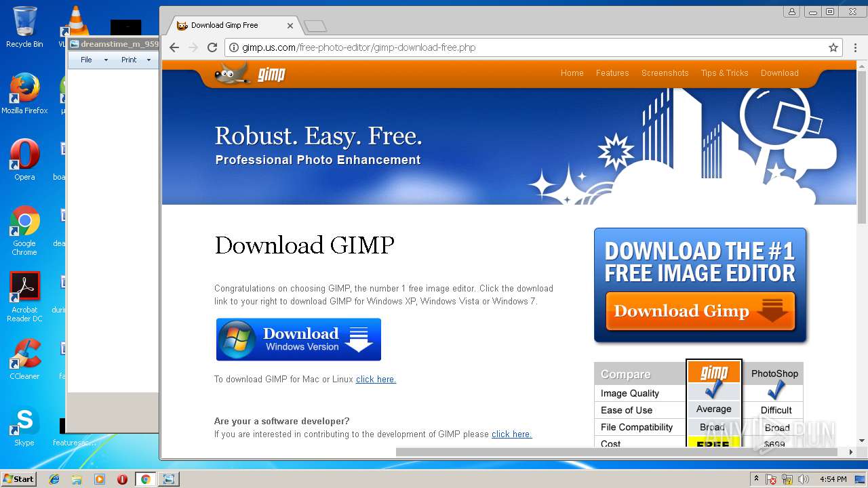This screenshot has width=868, height=488.
Task: Launch Google Chrome desktop shortcut
Action: tap(24, 230)
